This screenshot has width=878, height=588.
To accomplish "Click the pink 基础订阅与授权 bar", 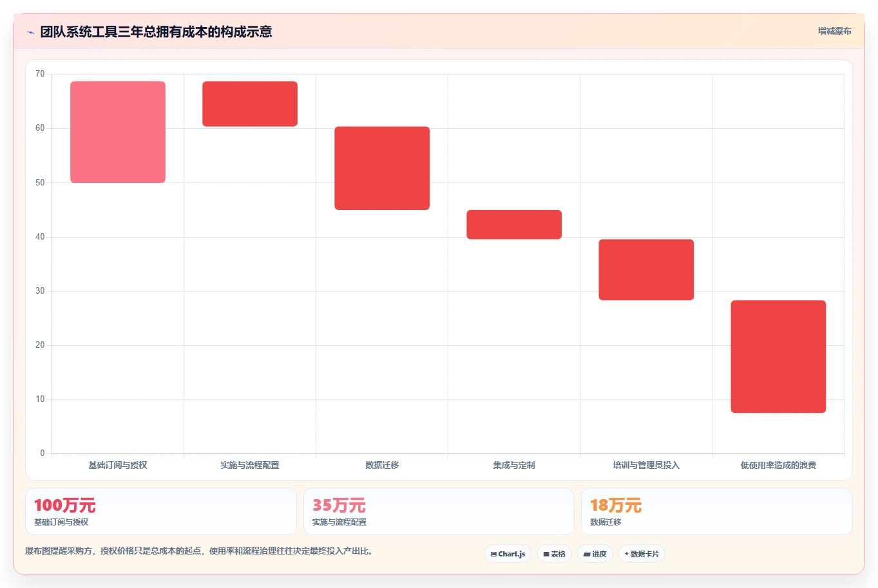I will point(118,132).
